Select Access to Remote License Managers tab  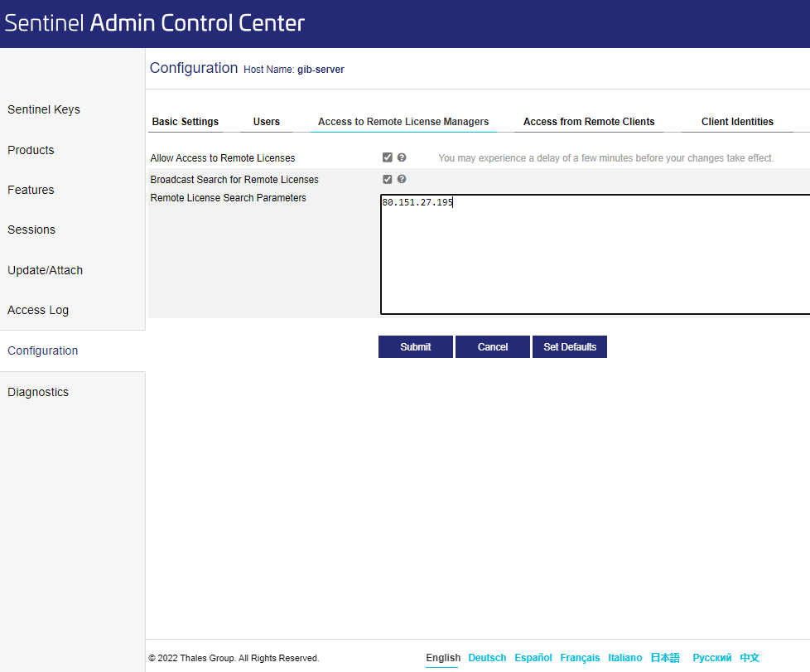pos(403,122)
